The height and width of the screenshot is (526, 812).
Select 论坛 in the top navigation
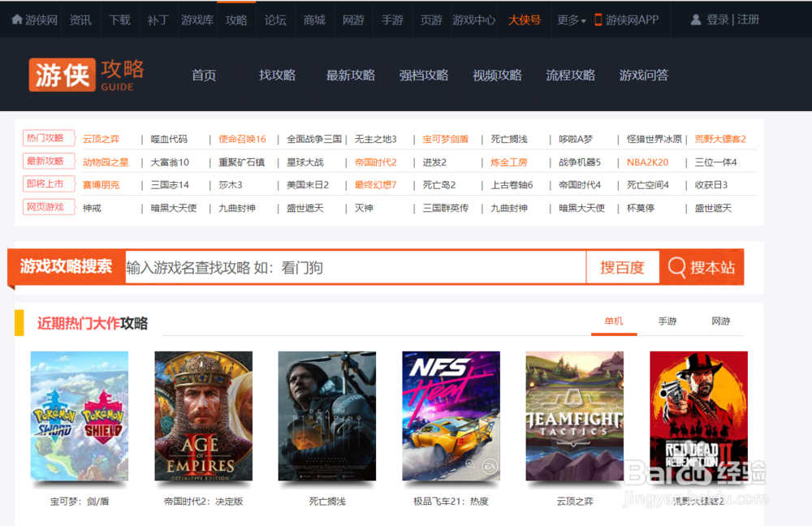(275, 19)
